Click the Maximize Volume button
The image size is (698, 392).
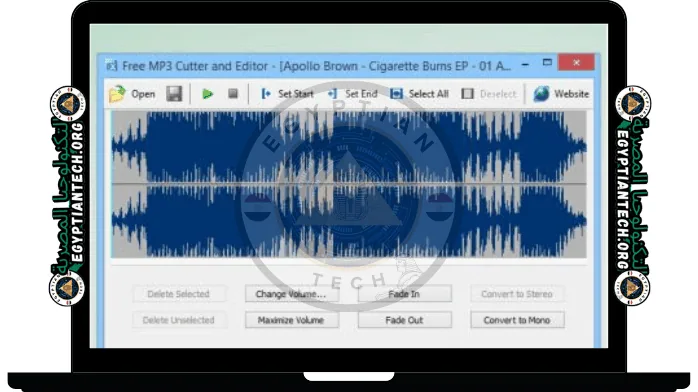[292, 320]
